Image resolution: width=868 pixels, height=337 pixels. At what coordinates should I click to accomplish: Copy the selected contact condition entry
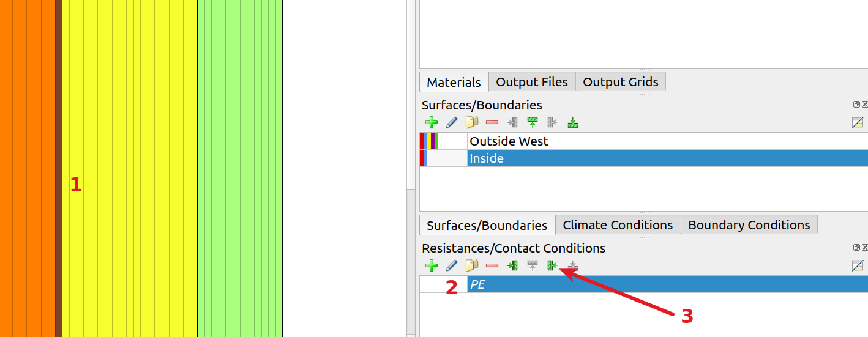pyautogui.click(x=472, y=265)
